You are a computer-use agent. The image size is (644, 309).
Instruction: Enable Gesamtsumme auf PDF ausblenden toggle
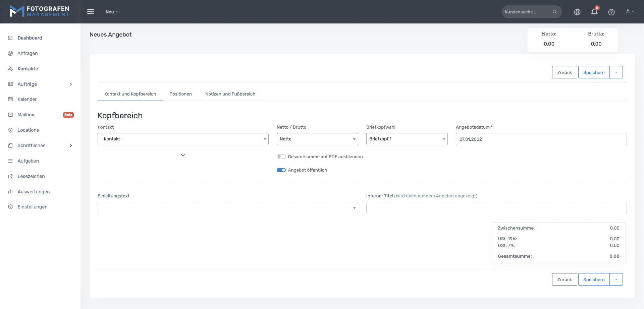[281, 157]
